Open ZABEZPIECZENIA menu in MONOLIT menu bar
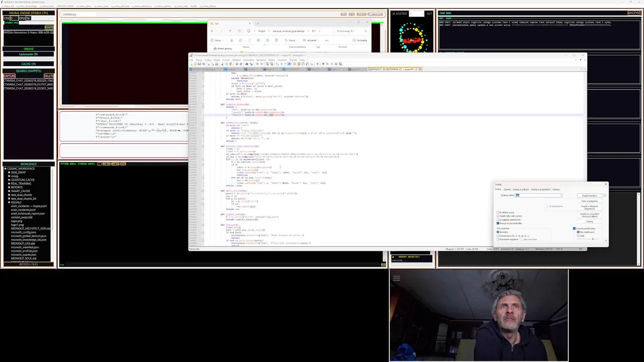The image size is (644, 362). (x=65, y=6)
